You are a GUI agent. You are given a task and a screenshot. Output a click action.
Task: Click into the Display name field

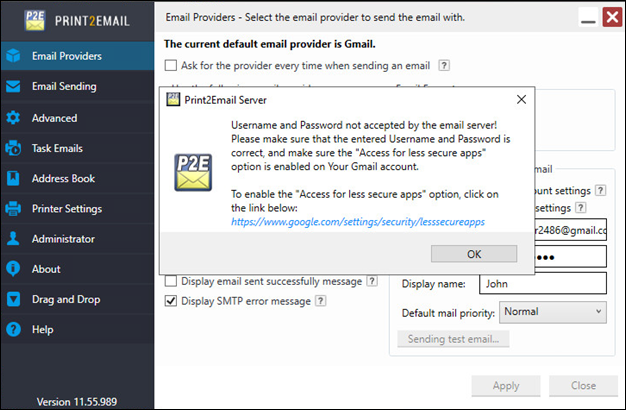543,283
